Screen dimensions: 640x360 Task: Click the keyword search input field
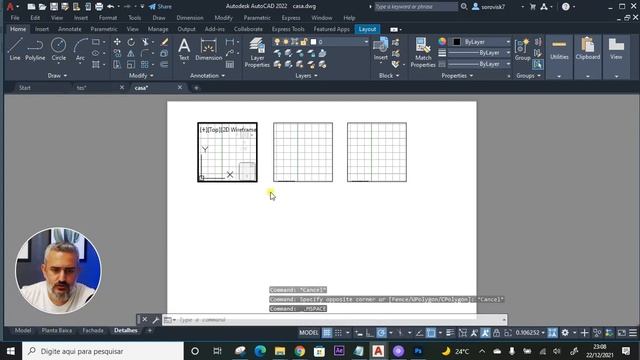(x=416, y=7)
